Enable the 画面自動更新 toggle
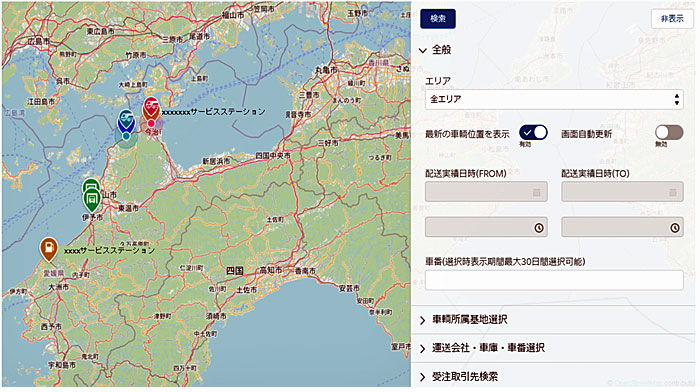The height and width of the screenshot is (392, 700). coord(669,133)
